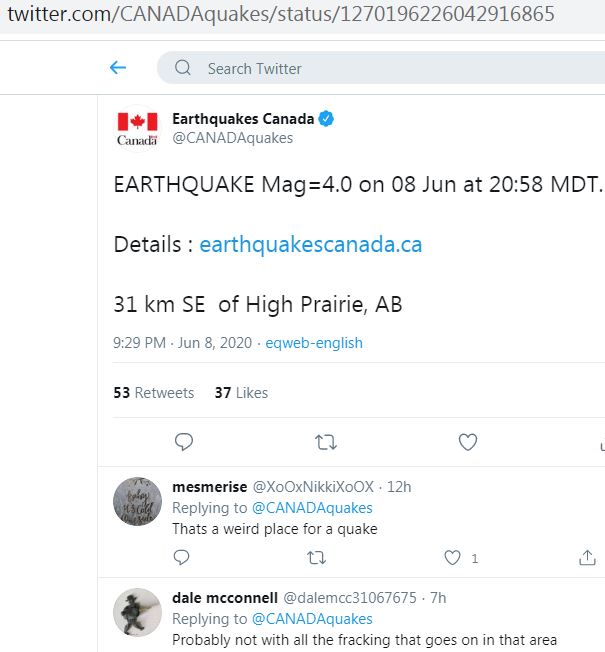
Task: Share mesmerise's reply
Action: coord(587,557)
